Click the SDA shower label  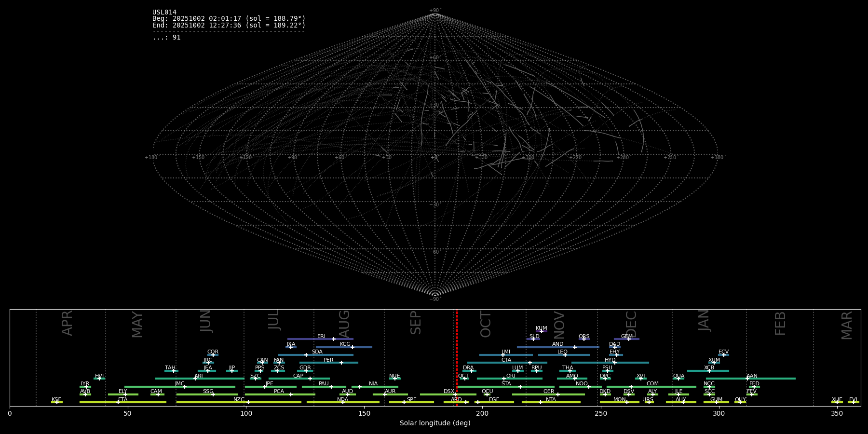pyautogui.click(x=317, y=352)
